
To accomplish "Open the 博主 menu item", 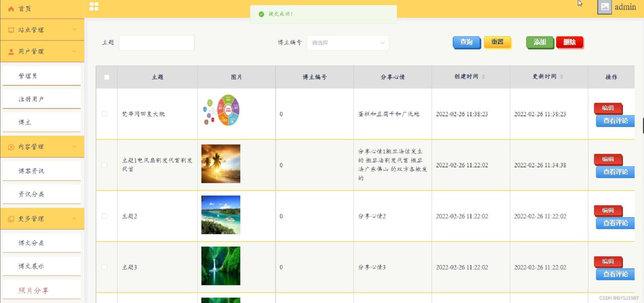I will [x=42, y=122].
